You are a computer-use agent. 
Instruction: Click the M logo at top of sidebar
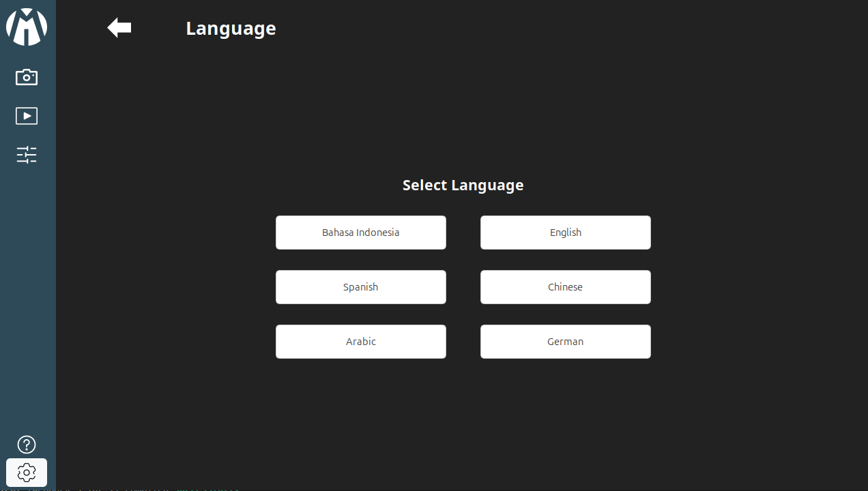[x=27, y=27]
